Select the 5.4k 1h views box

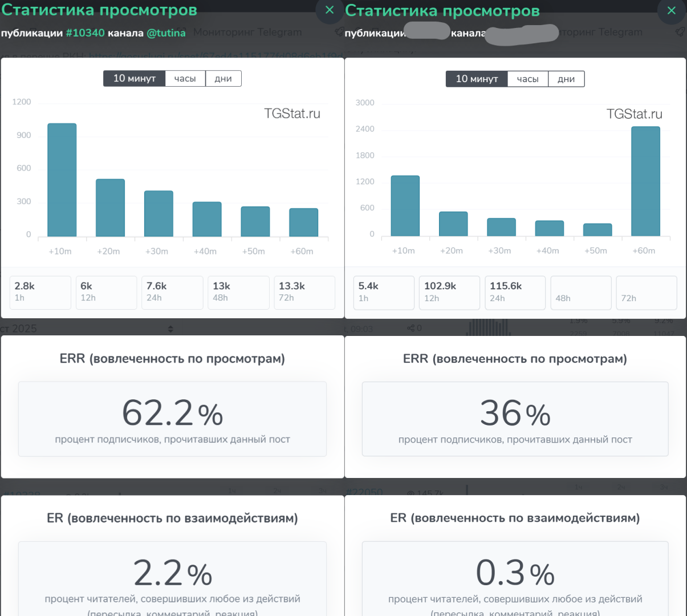pos(384,293)
